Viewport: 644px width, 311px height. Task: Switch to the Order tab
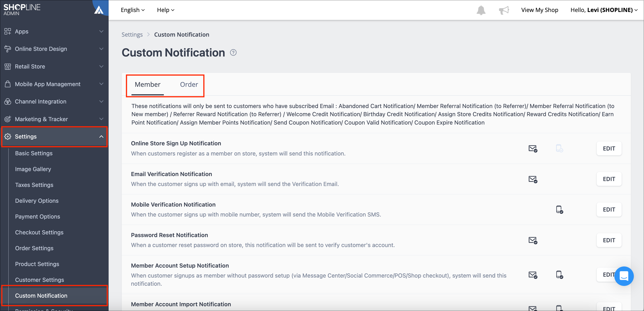(x=189, y=85)
